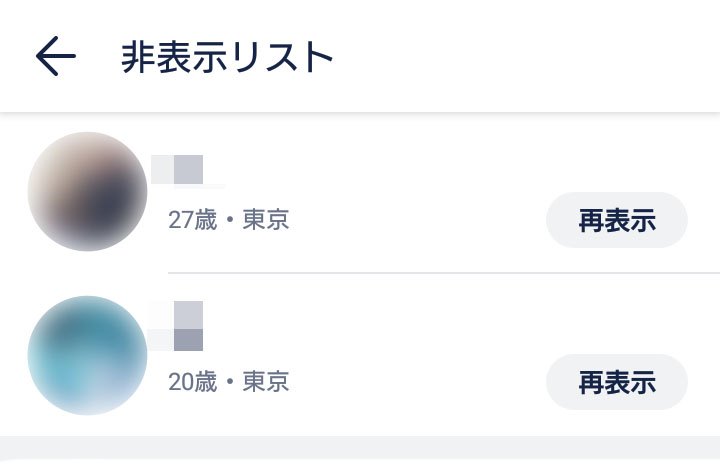
Task: Tap the 27歳 age label
Action: click(x=192, y=220)
